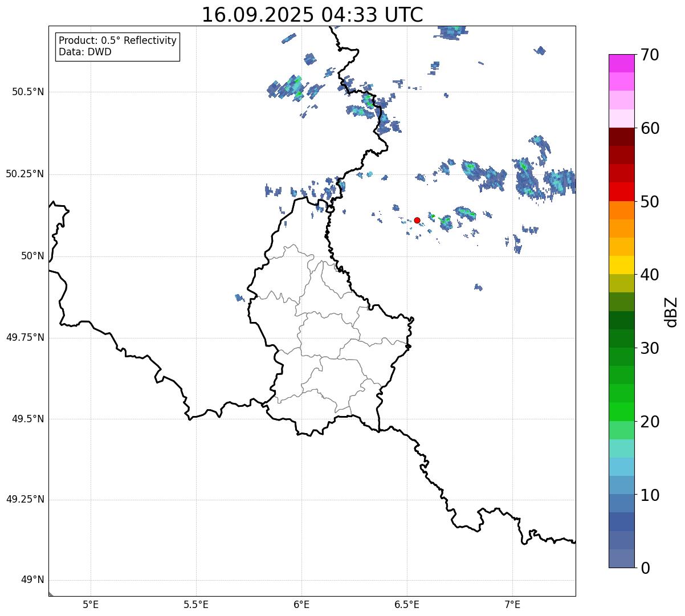Click the 0 label at the colorbar bottom

(644, 568)
